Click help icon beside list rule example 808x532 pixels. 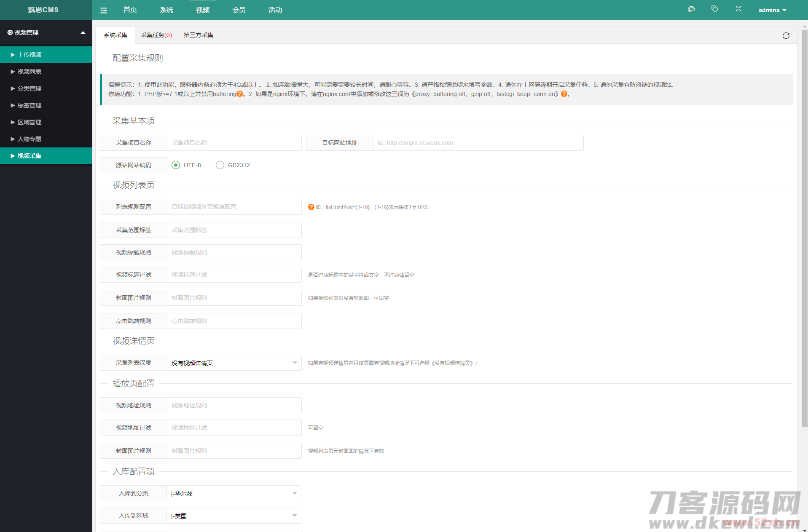311,207
